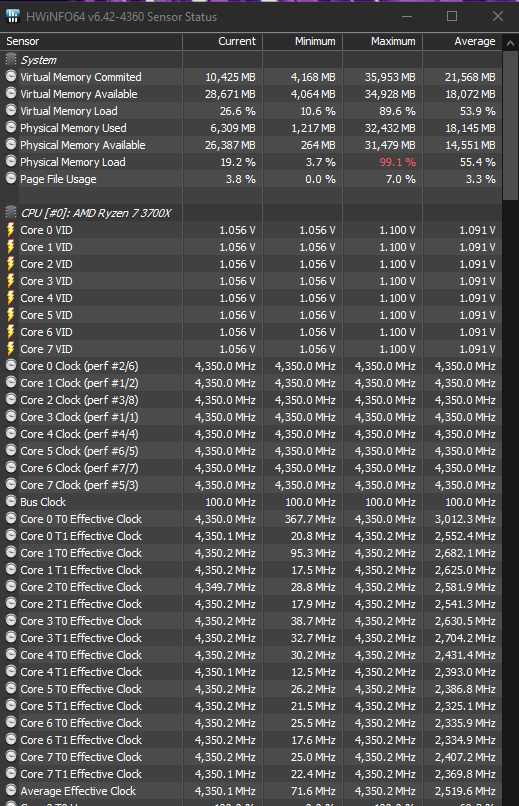The height and width of the screenshot is (806, 519).
Task: Click the Core 4 T1 Effective Clock icon
Action: point(11,671)
